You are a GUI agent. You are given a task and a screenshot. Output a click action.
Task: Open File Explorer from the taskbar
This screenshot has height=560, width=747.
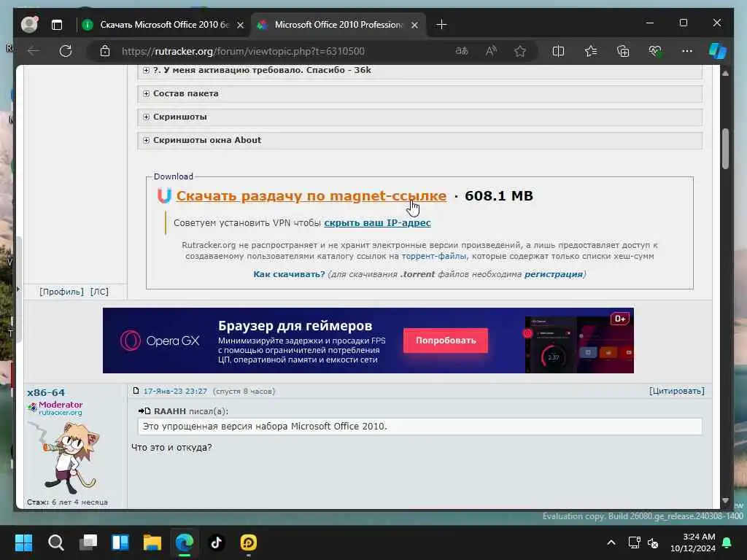tap(152, 542)
